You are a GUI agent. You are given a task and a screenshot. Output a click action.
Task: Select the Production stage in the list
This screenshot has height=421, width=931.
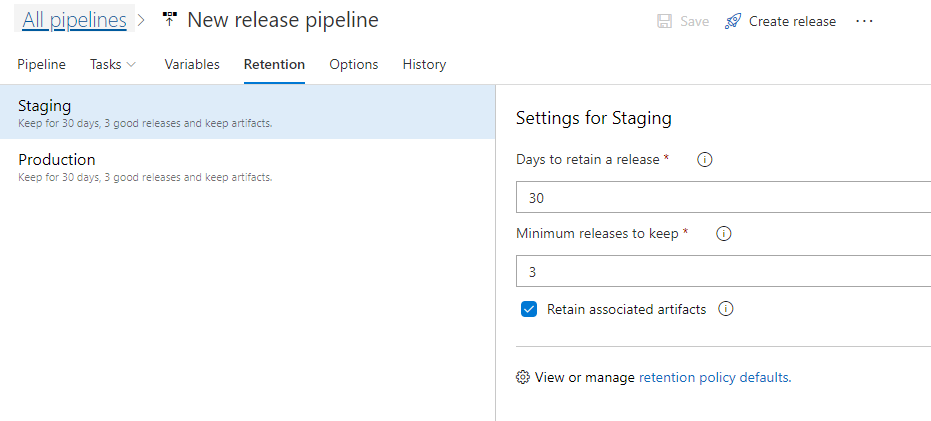tap(248, 167)
